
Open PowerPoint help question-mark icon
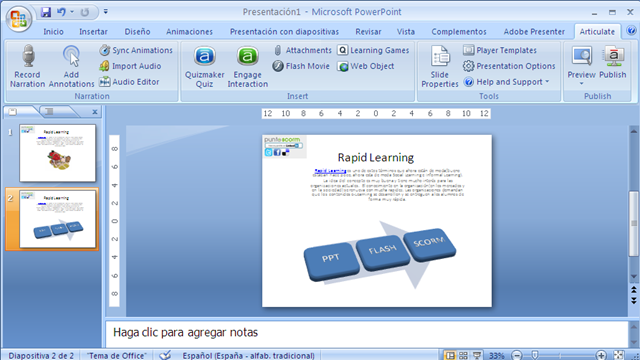point(631,31)
